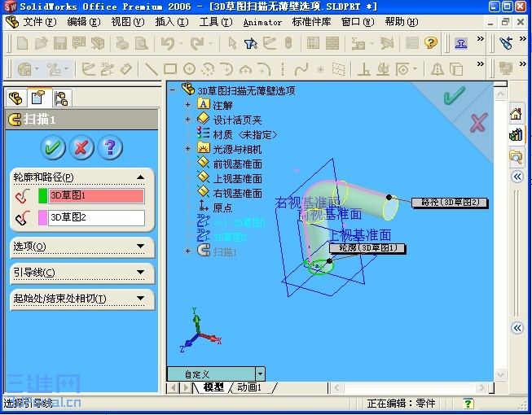Open the 文件(F) menu
This screenshot has height=415, width=532.
pos(39,22)
